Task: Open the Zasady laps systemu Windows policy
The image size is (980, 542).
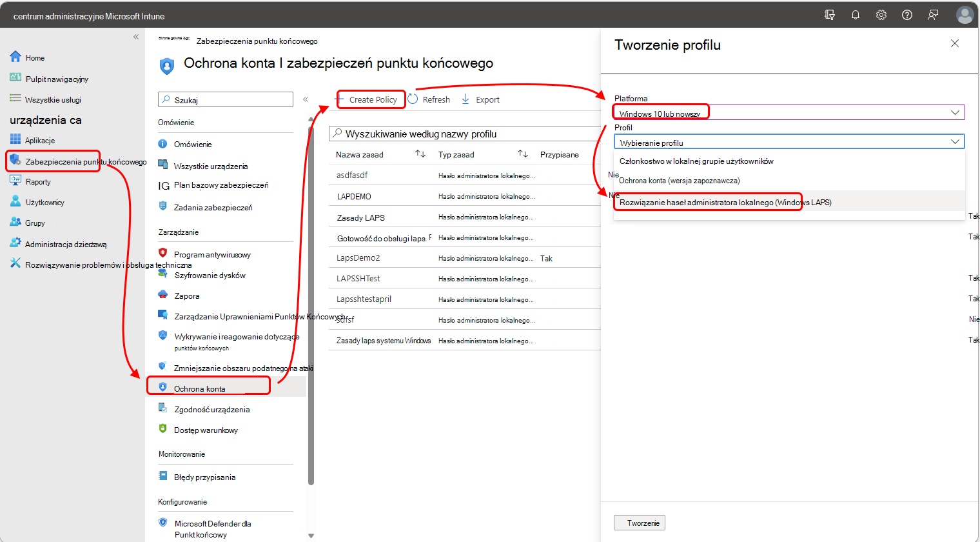Action: (x=384, y=340)
